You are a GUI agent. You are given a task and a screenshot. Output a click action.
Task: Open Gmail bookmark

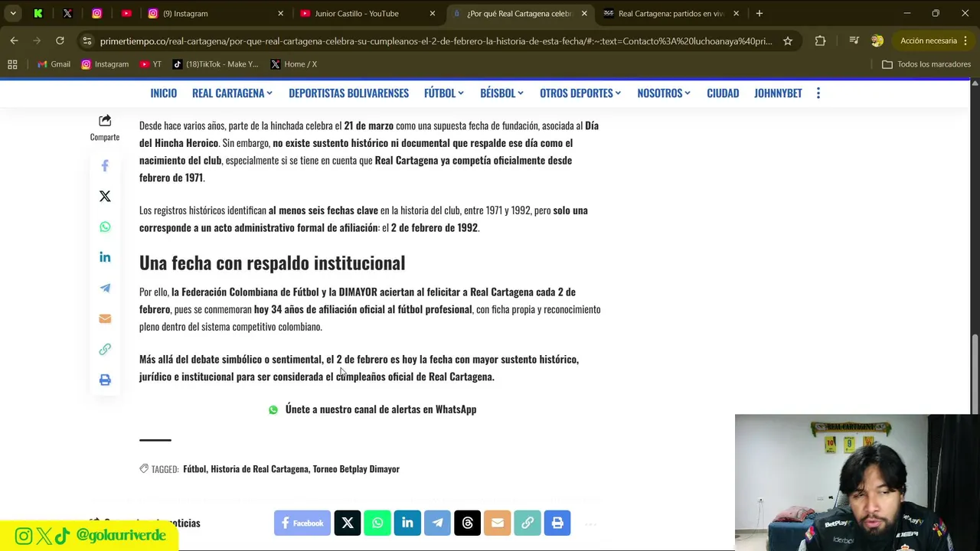pyautogui.click(x=53, y=64)
